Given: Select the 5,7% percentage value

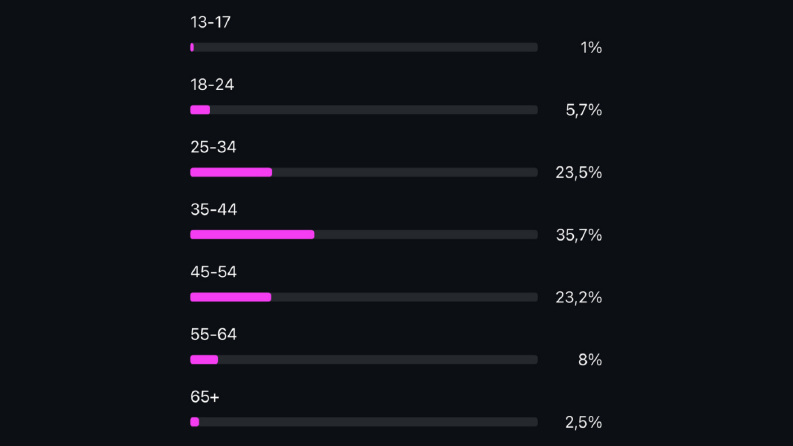Looking at the screenshot, I should click(584, 110).
